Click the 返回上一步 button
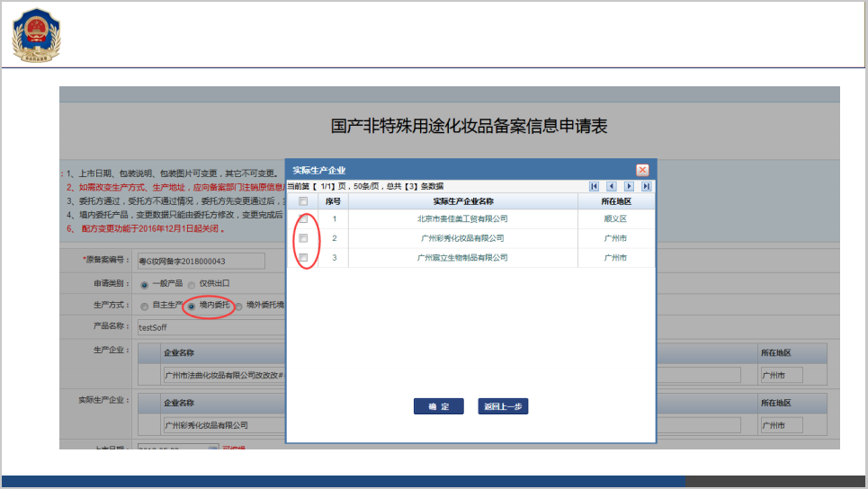Image resolution: width=868 pixels, height=489 pixels. 503,407
